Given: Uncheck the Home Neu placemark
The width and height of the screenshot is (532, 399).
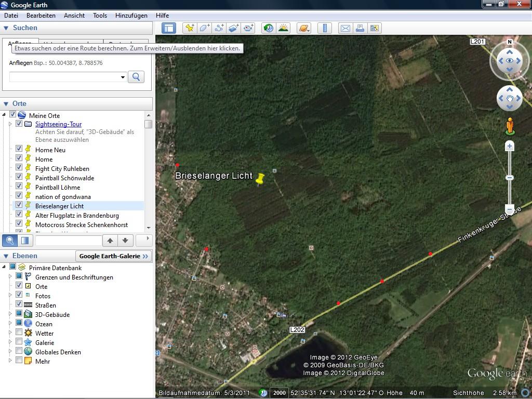Looking at the screenshot, I should click(19, 149).
